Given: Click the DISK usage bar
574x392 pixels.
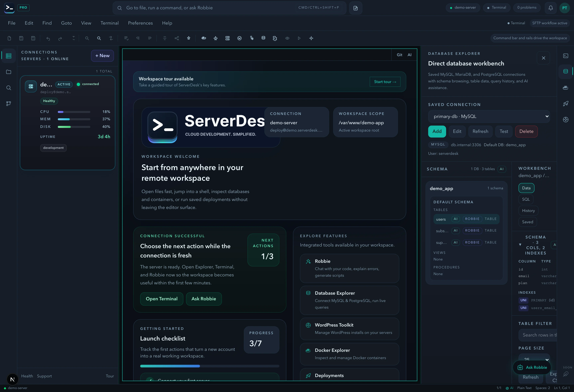Looking at the screenshot, I should [74, 127].
